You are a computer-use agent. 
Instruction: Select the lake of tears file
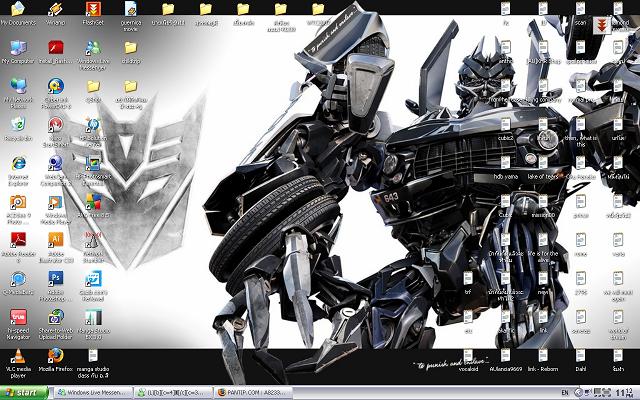tap(543, 168)
